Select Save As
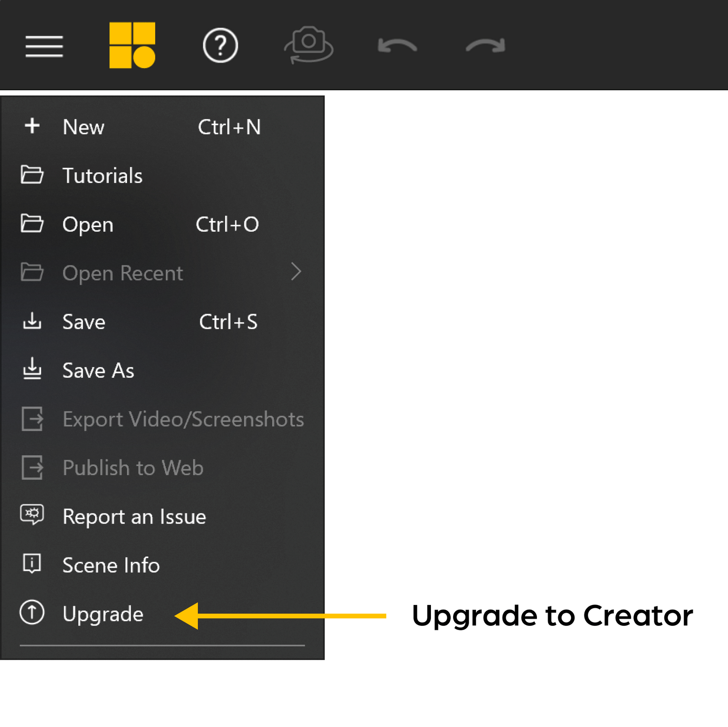The height and width of the screenshot is (727, 728). point(98,370)
